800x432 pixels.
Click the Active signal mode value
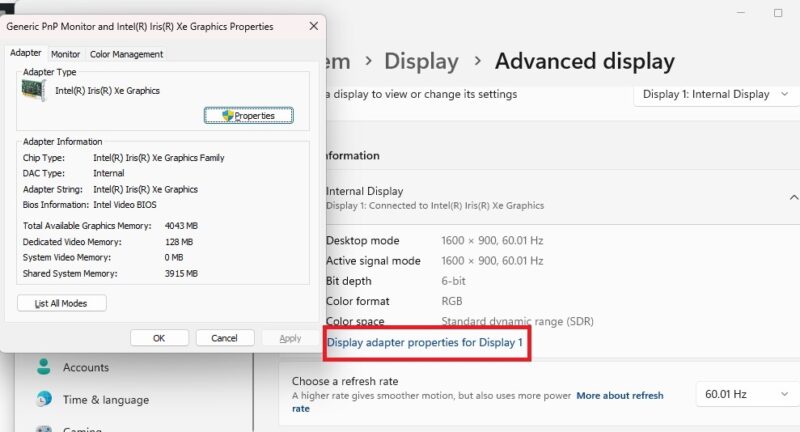point(492,261)
